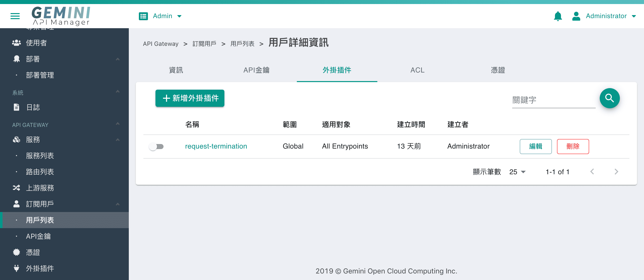
Task: Switch to the API金鑰 tab
Action: coord(256,70)
